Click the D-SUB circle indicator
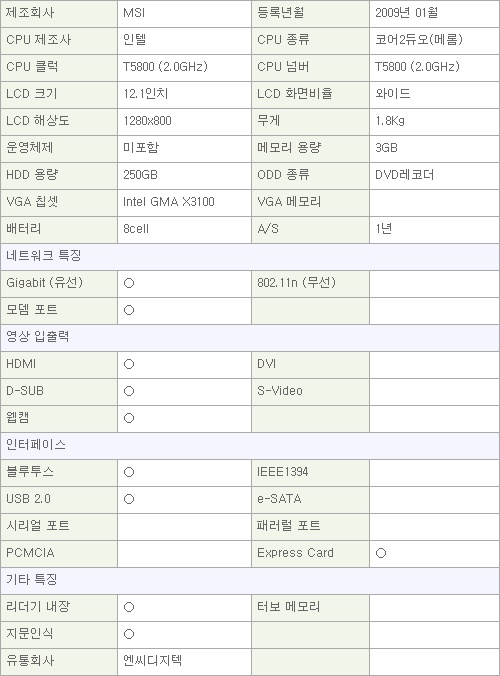 pos(129,391)
